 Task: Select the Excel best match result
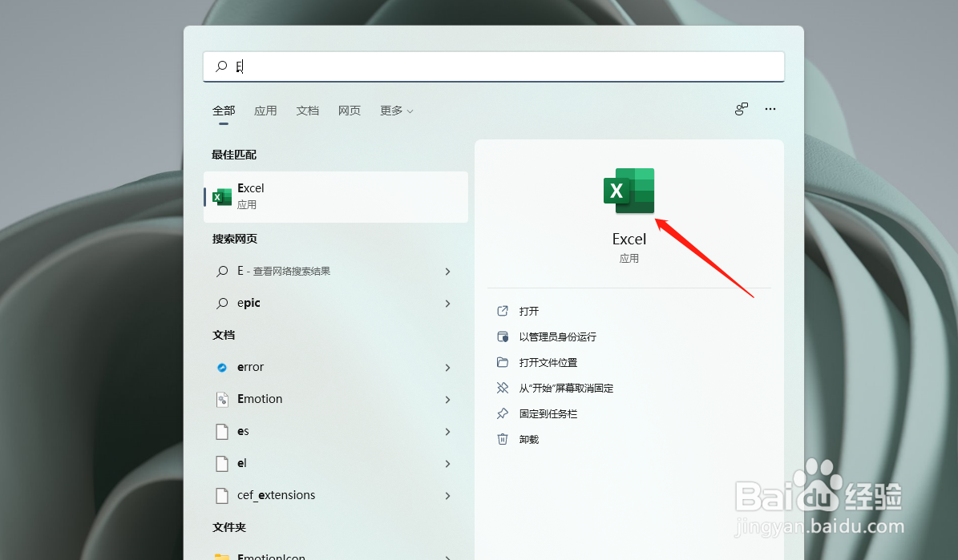[x=336, y=196]
